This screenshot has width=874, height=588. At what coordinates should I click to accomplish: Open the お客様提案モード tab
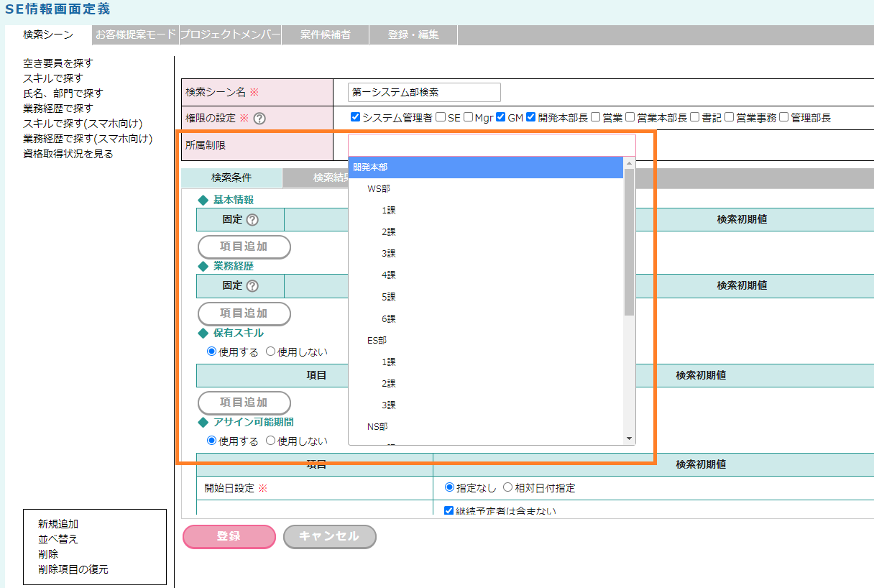[x=136, y=35]
